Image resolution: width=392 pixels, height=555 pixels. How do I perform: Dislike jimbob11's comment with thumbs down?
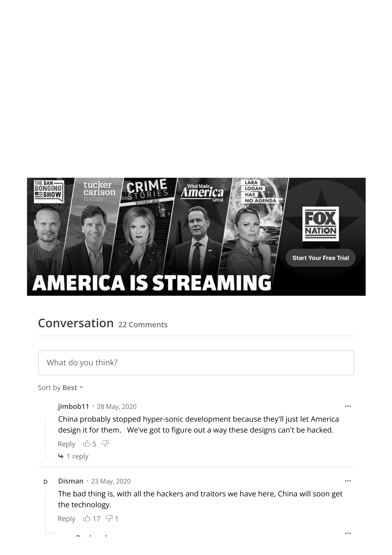point(105,444)
